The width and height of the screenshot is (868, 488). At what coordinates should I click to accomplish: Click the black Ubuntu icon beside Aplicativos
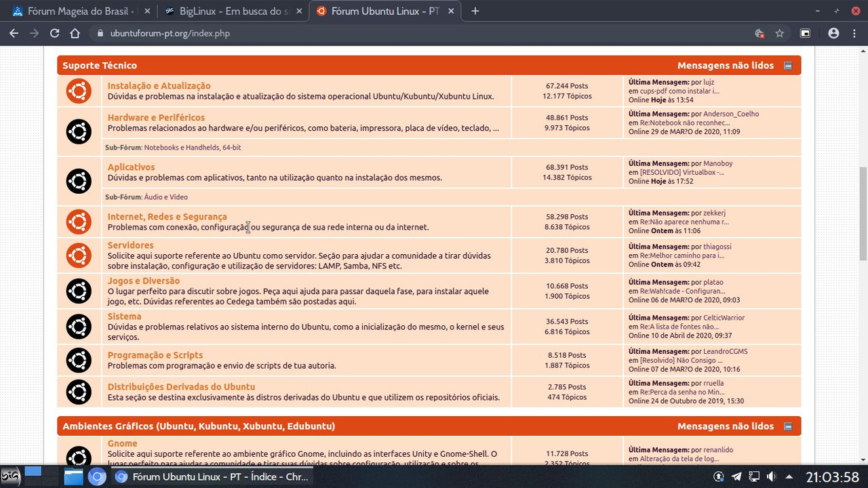pyautogui.click(x=79, y=181)
